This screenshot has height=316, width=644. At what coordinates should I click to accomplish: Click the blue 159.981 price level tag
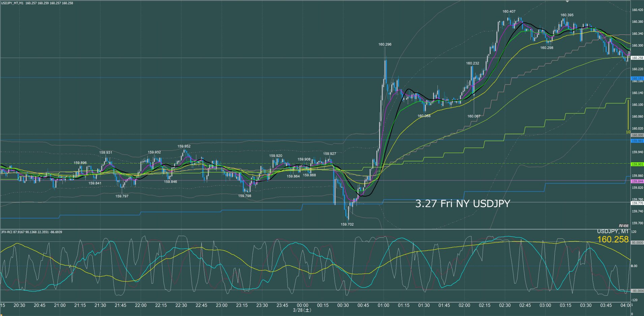[x=637, y=141]
